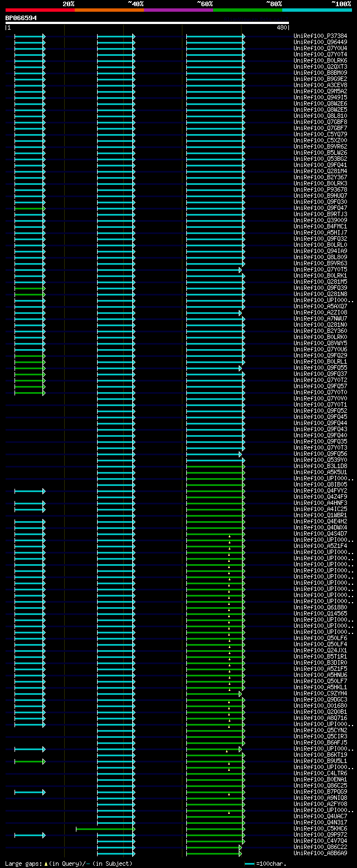Open hit UniRef100_Q53BG2
This screenshot has width=357, height=868.
pos(320,159)
